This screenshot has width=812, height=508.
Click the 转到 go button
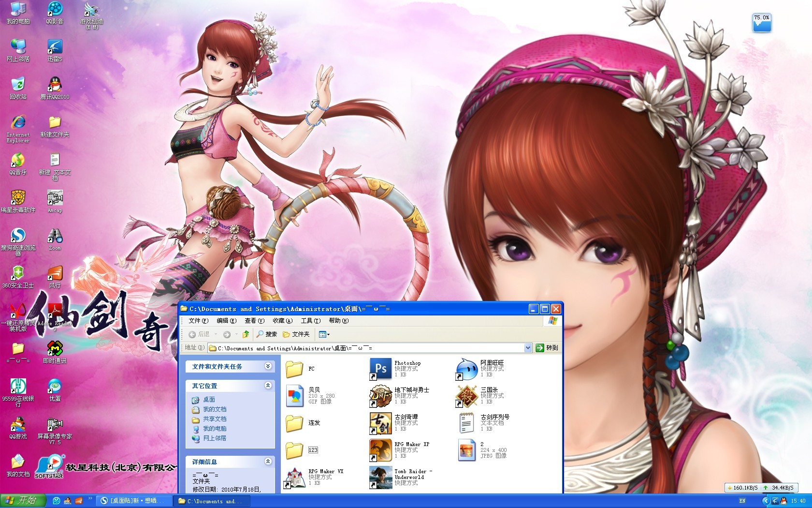pyautogui.click(x=547, y=348)
